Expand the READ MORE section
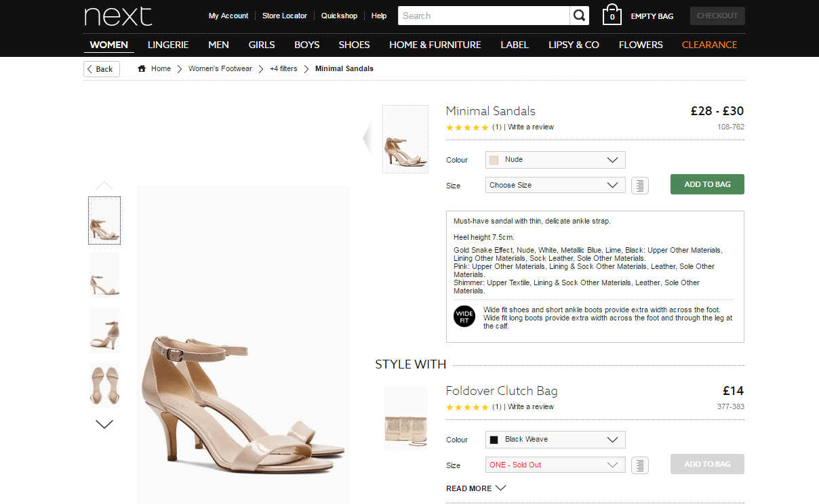 click(475, 488)
